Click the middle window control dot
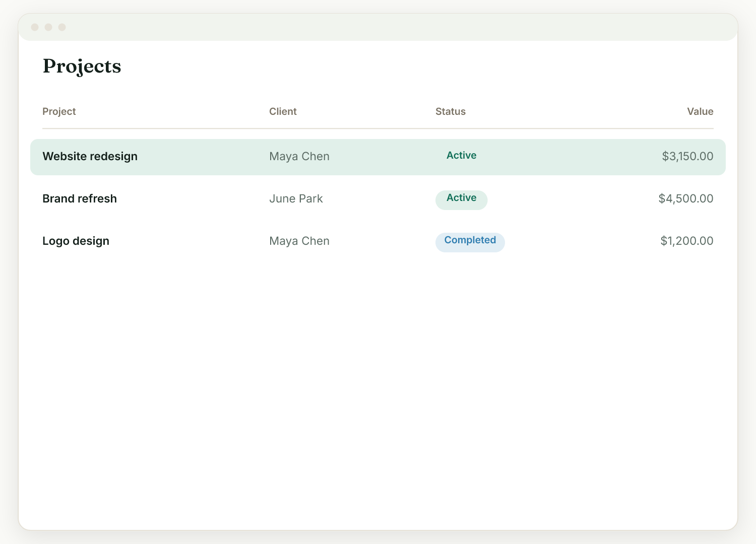This screenshot has height=544, width=756. (x=48, y=27)
